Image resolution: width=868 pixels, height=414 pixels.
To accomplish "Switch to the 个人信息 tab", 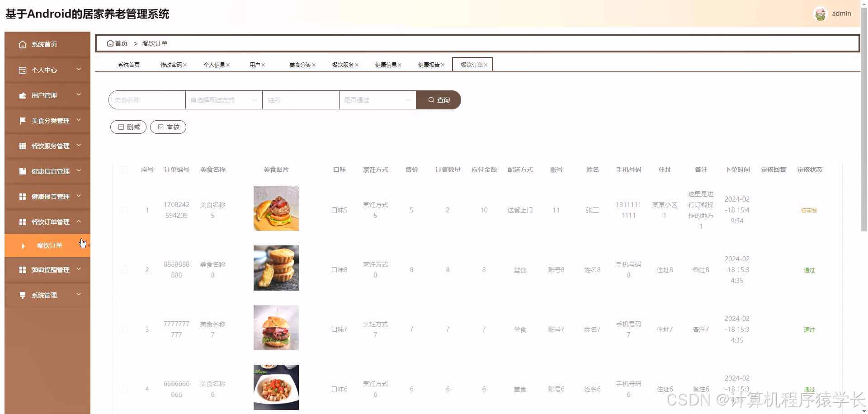I will click(214, 65).
